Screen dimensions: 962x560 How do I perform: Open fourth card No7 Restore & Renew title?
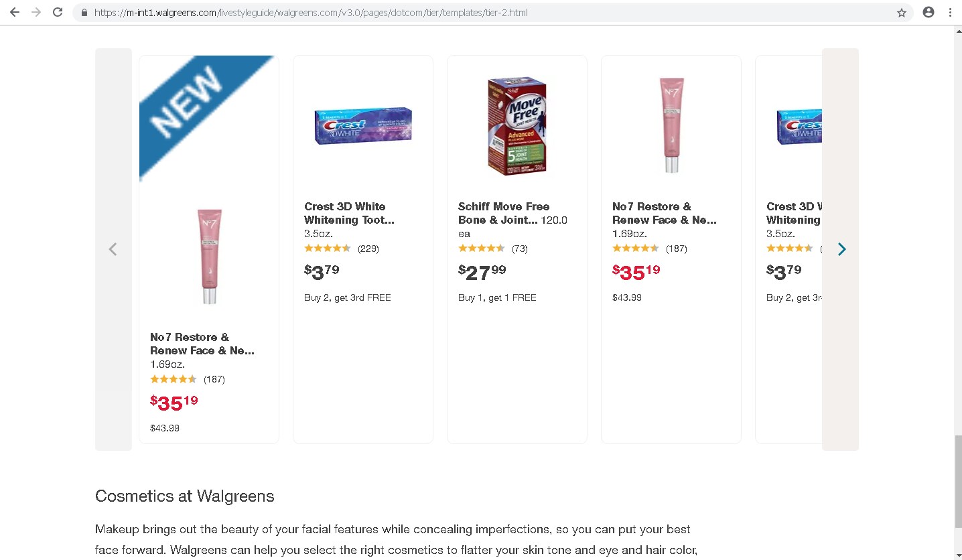point(665,213)
